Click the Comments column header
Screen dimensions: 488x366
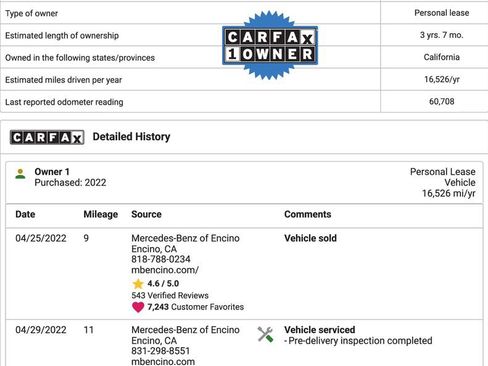point(308,214)
